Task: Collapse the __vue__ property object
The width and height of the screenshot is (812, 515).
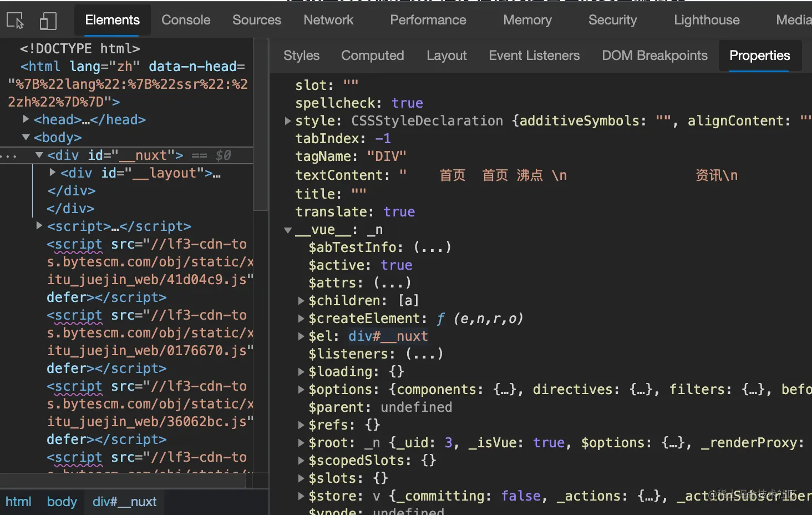Action: pos(287,230)
